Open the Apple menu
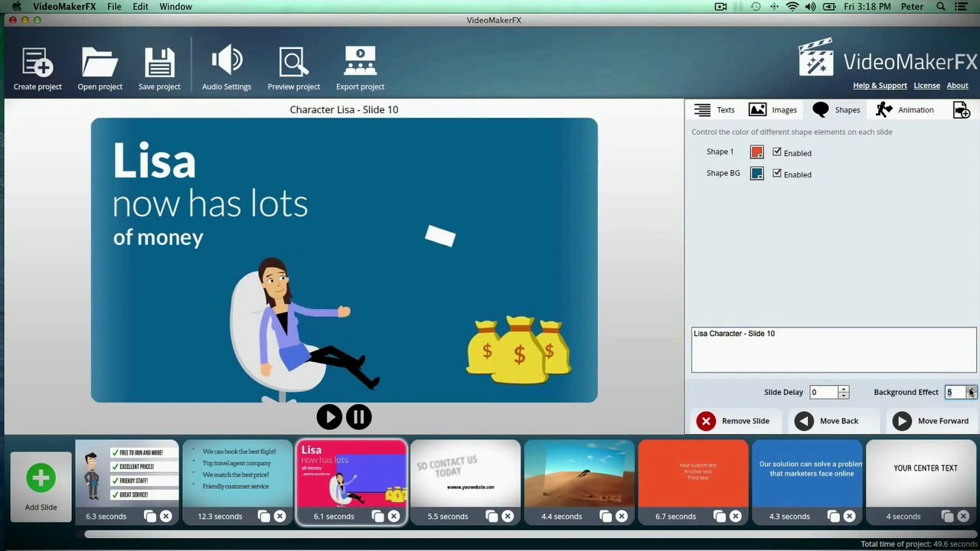This screenshot has width=980, height=551. (x=16, y=7)
